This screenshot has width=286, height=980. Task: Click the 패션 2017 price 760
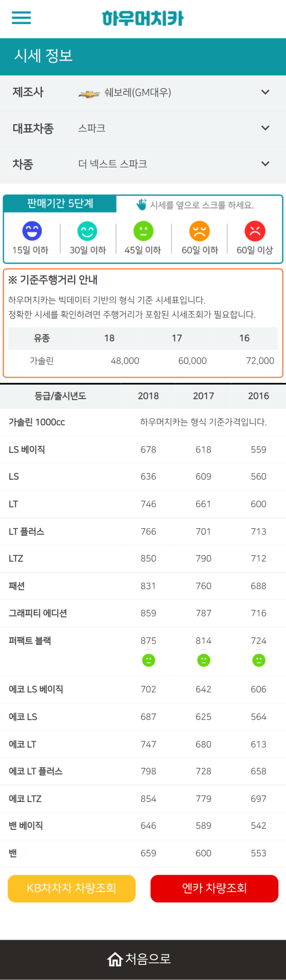[204, 586]
